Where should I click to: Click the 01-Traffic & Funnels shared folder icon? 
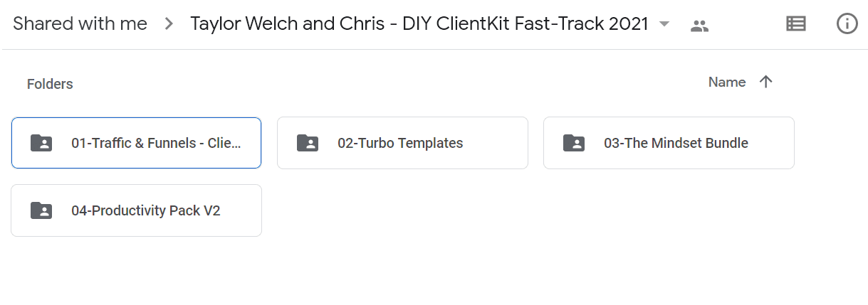(x=41, y=143)
